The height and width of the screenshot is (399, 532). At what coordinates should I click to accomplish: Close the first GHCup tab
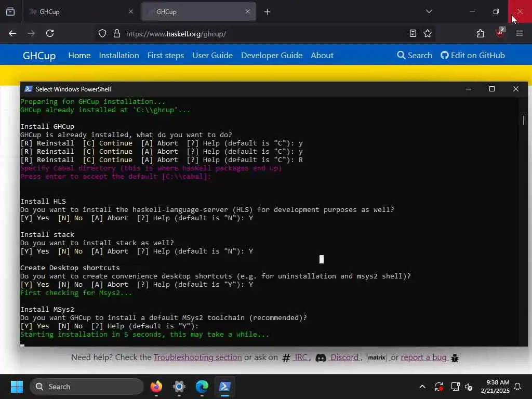131,11
